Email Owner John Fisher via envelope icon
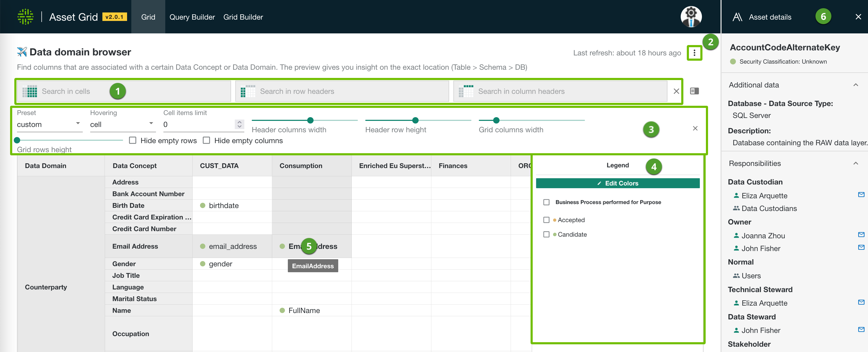Image resolution: width=868 pixels, height=352 pixels. click(x=861, y=247)
